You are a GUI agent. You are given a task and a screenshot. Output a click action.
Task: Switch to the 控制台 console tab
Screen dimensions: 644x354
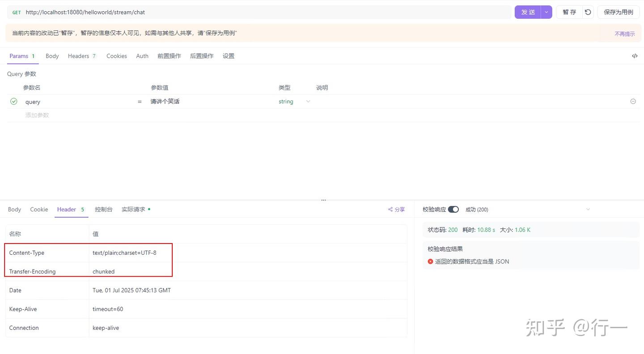104,209
